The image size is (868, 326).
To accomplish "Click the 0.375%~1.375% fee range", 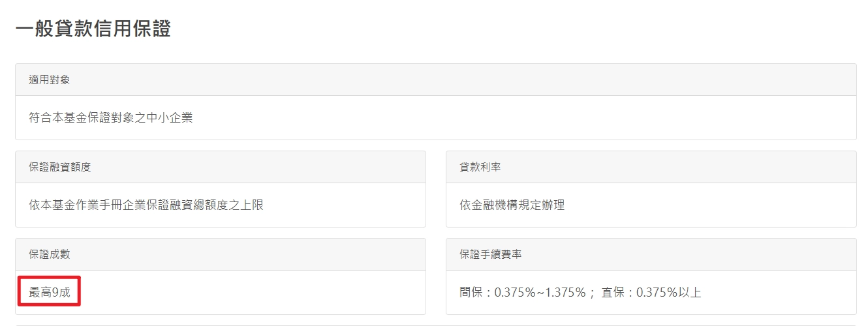I will [540, 293].
